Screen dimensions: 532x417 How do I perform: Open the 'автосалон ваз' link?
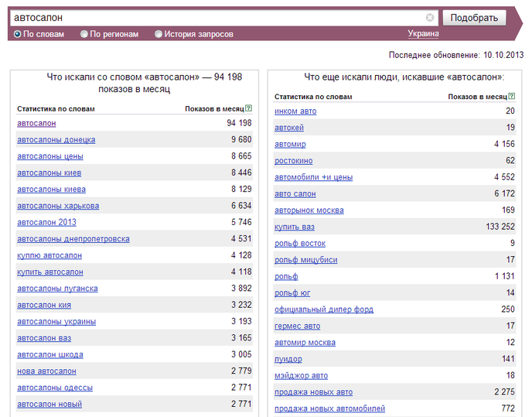tap(44, 338)
